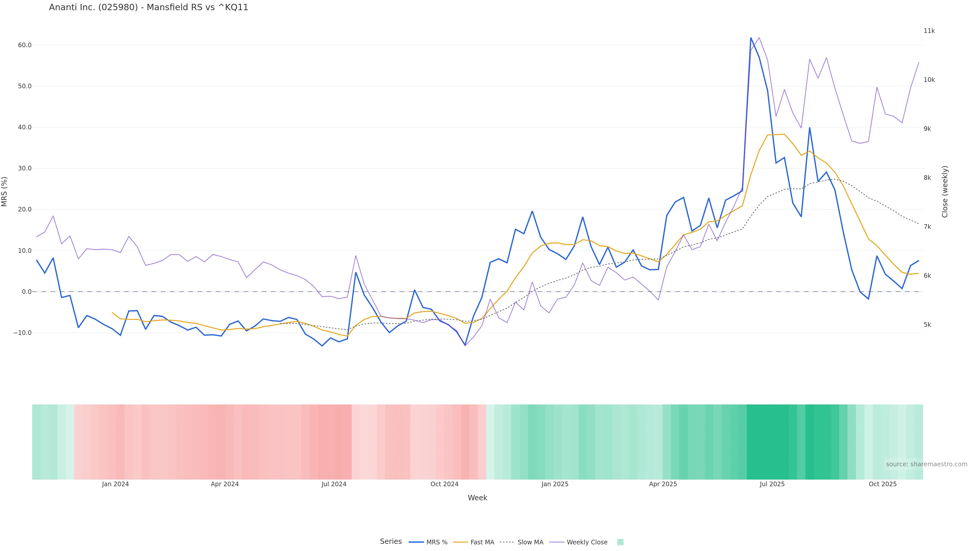The image size is (980, 551).
Task: Click the 11k right axis tick label
Action: (929, 31)
